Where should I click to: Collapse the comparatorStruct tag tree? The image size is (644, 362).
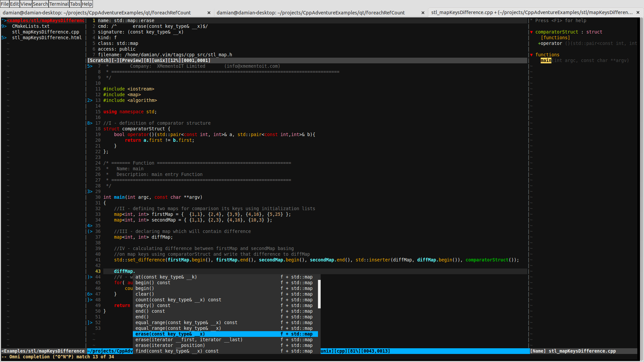[x=532, y=32]
